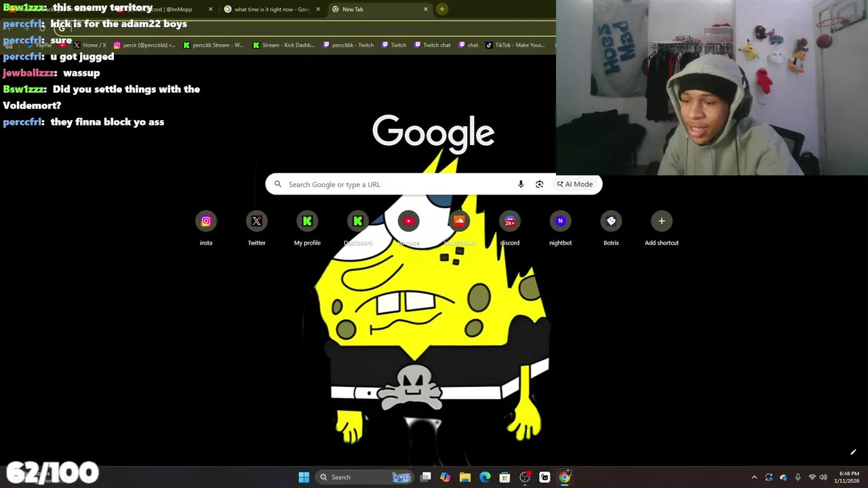The height and width of the screenshot is (488, 868).
Task: Open the Kick Dashboard shortcut
Action: click(x=358, y=228)
